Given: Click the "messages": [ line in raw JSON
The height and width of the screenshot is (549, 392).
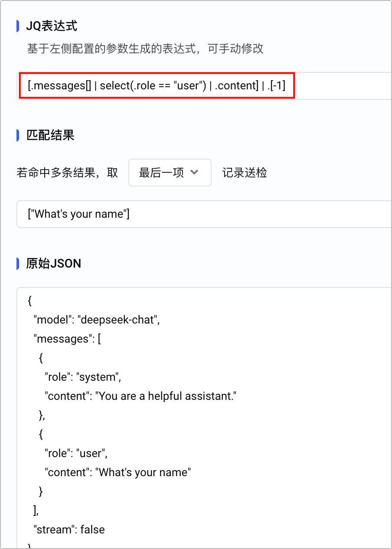Looking at the screenshot, I should (x=67, y=339).
